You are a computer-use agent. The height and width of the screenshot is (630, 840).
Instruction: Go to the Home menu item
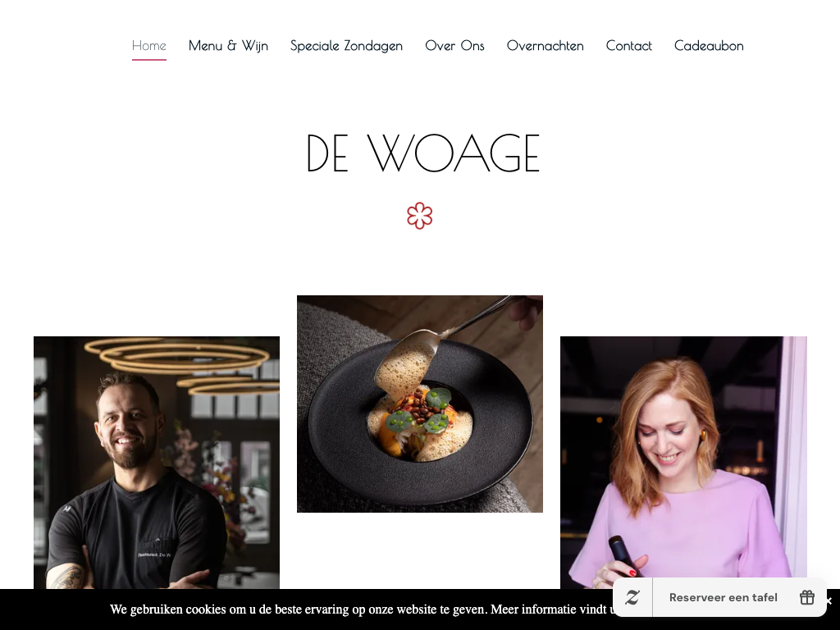click(149, 46)
